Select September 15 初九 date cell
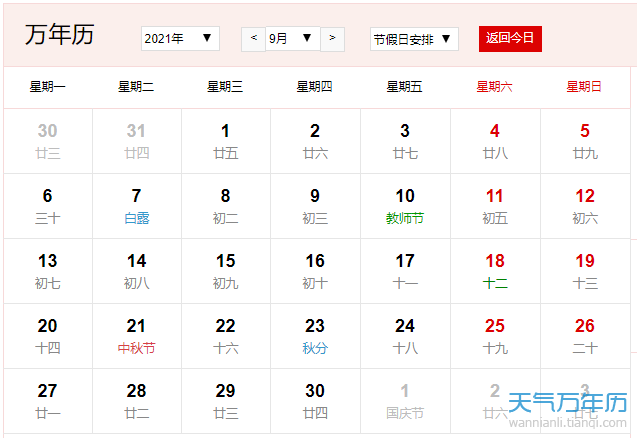 point(226,271)
